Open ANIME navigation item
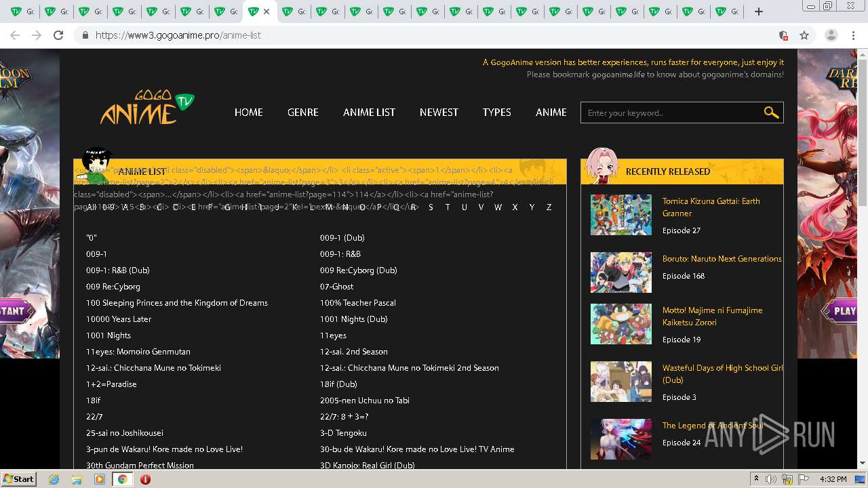 551,113
